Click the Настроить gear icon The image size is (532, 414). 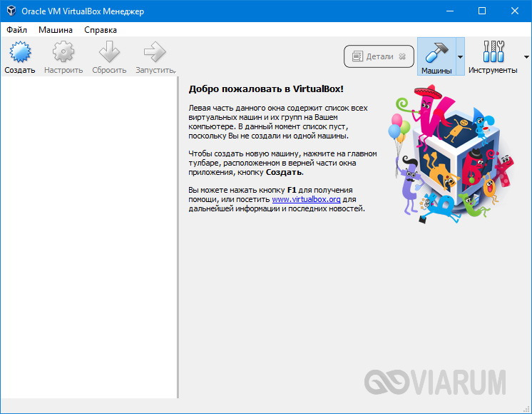pos(63,51)
